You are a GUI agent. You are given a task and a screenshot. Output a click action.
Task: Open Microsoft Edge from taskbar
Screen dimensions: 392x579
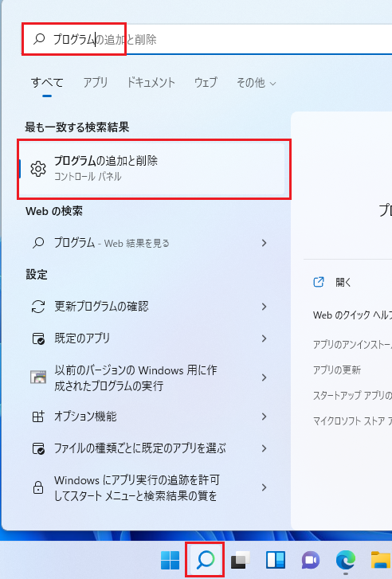tap(346, 560)
